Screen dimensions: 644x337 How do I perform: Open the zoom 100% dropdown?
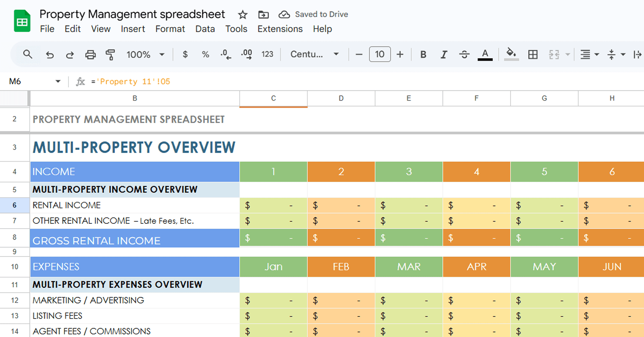[145, 54]
